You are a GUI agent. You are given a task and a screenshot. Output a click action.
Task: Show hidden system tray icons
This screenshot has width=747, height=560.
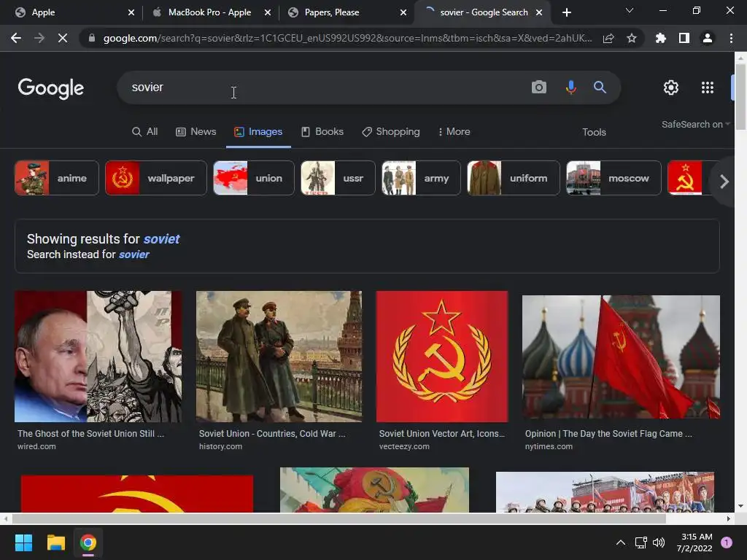[x=621, y=542]
